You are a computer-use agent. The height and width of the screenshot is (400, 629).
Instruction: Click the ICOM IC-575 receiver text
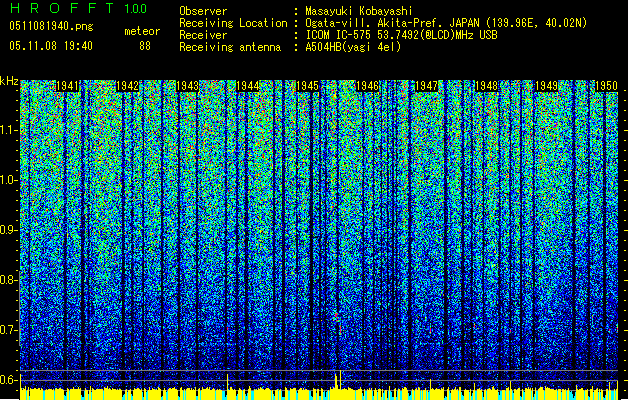401,35
